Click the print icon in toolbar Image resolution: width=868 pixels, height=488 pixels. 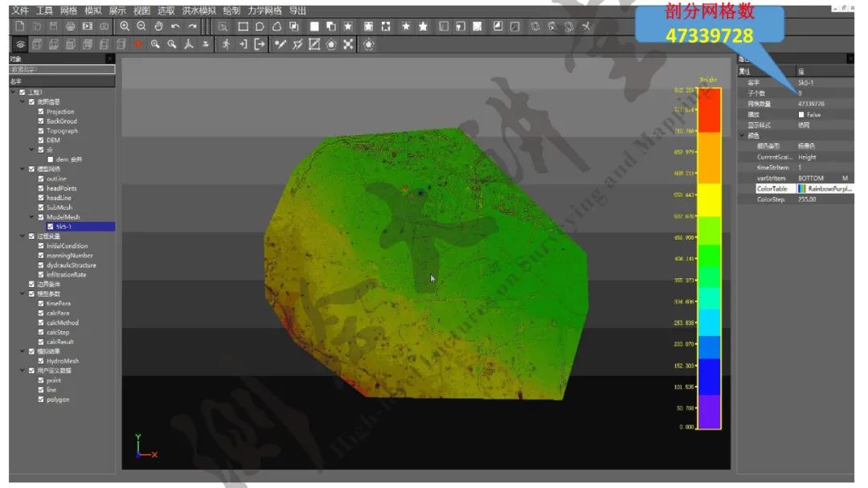tap(70, 27)
